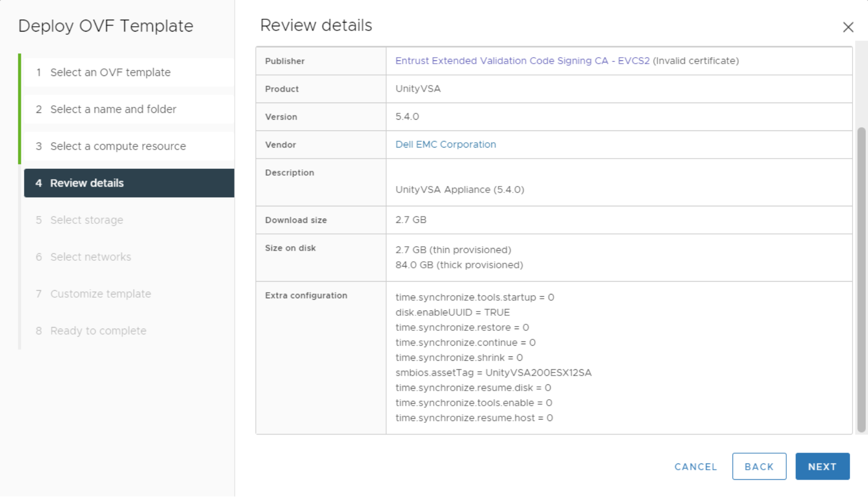Image resolution: width=868 pixels, height=497 pixels.
Task: Click the time.synchronize.restore line
Action: point(462,327)
